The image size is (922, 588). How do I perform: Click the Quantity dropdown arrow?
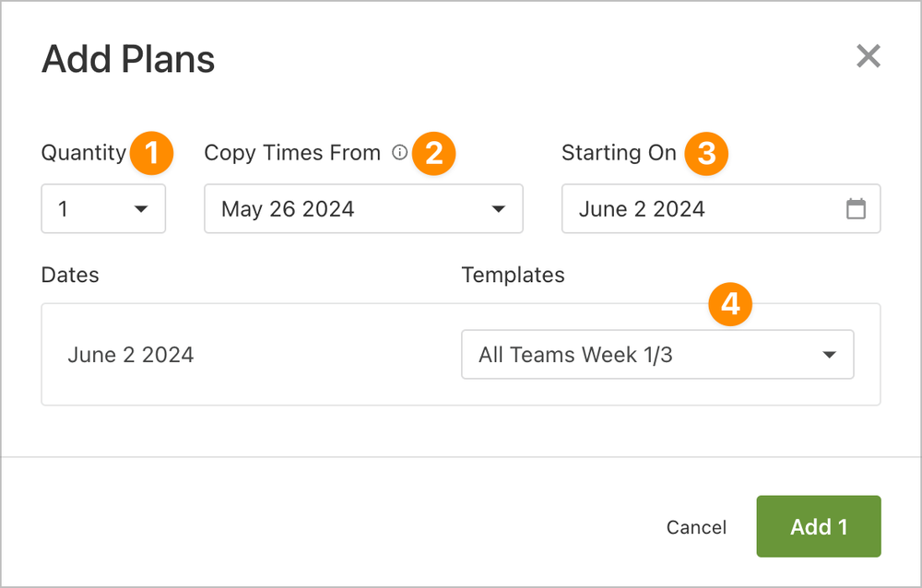[x=141, y=209]
